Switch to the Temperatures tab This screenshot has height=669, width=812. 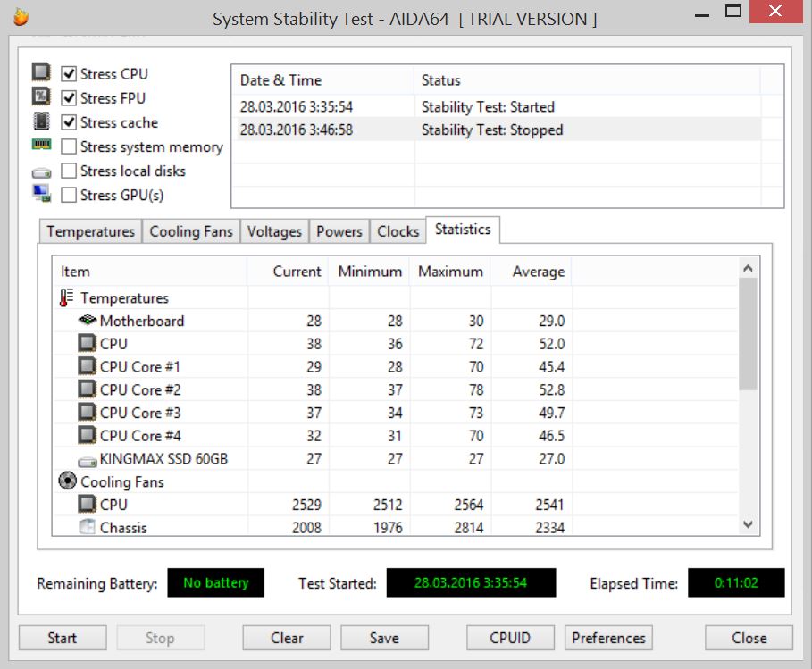pyautogui.click(x=90, y=231)
